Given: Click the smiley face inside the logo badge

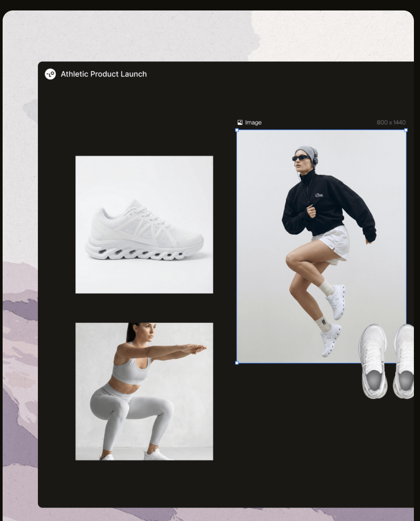Looking at the screenshot, I should tap(51, 74).
